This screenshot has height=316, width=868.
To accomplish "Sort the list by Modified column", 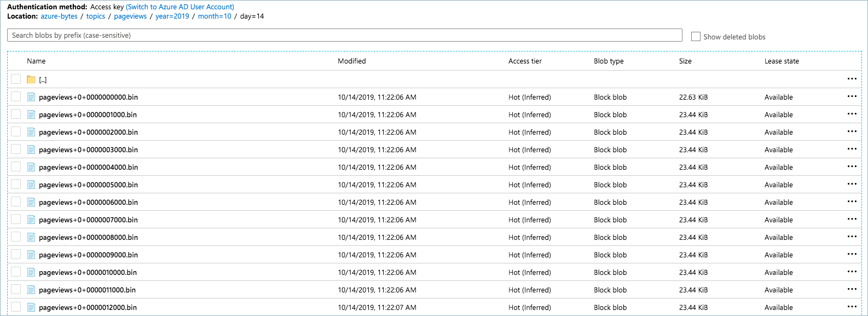I will pos(351,61).
